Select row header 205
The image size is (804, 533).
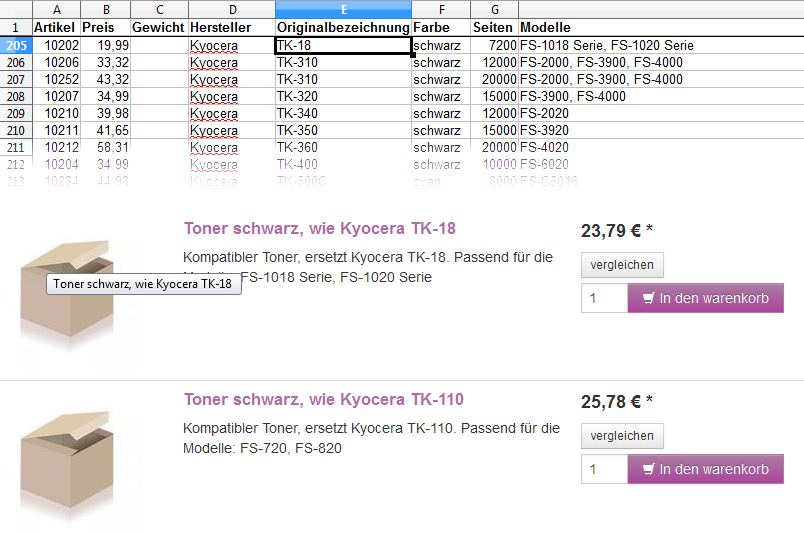point(16,45)
